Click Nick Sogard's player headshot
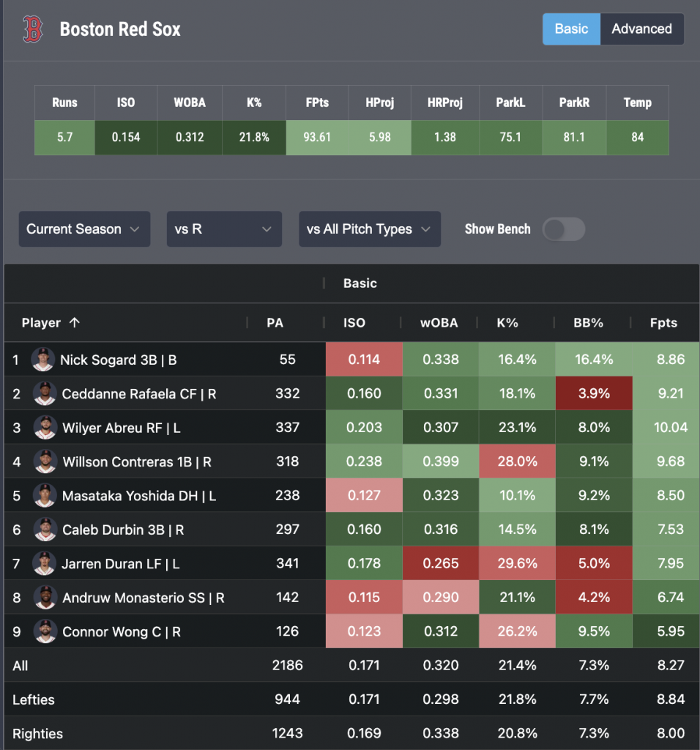700x750 pixels. point(43,359)
